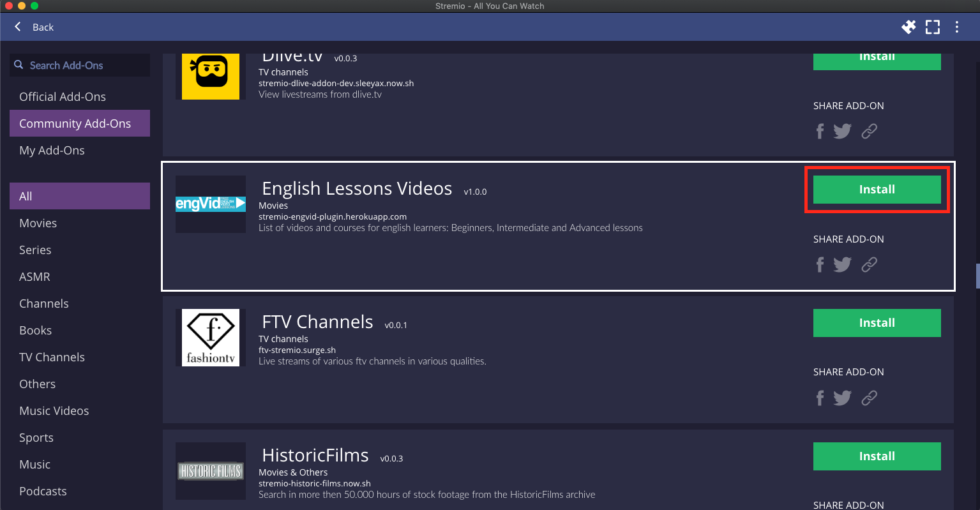980x510 pixels.
Task: Share English Lessons Videos on Twitter
Action: click(842, 264)
